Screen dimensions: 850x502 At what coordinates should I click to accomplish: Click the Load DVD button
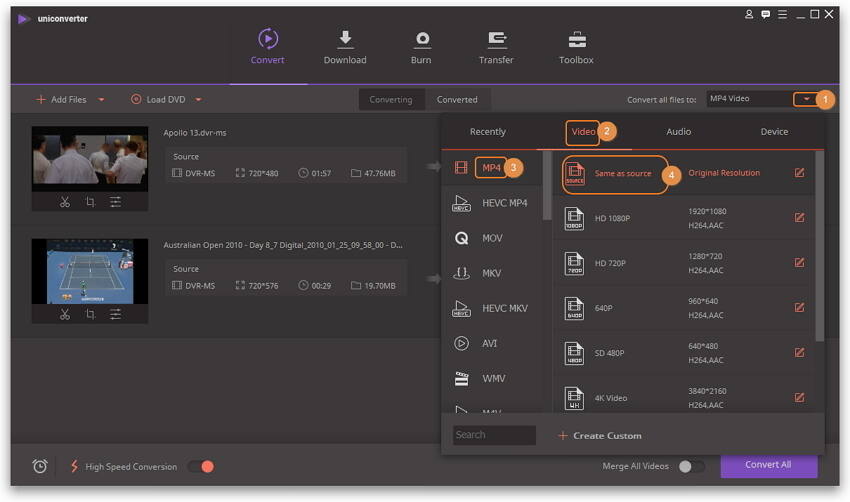[x=158, y=100]
